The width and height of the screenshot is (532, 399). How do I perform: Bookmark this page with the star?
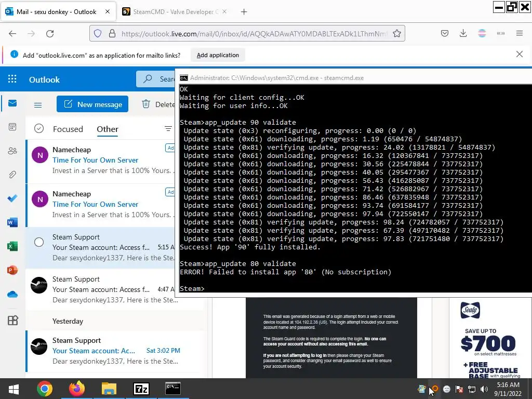tap(396, 34)
